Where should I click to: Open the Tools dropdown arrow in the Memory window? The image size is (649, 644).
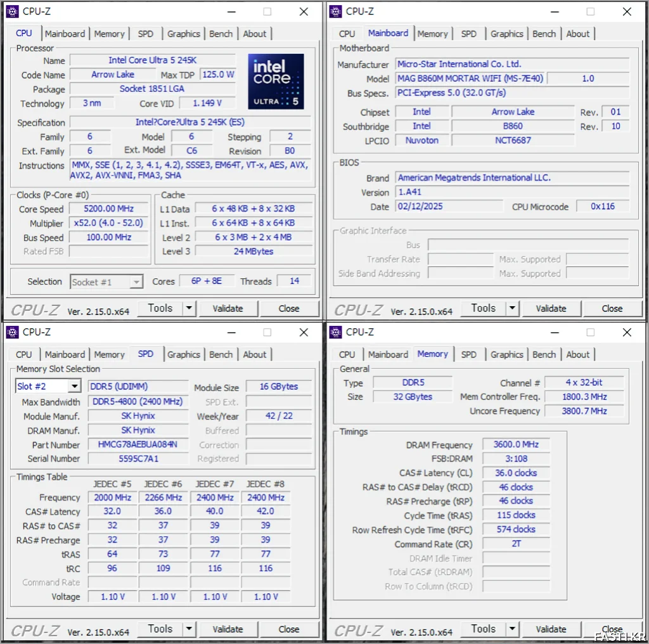(512, 629)
